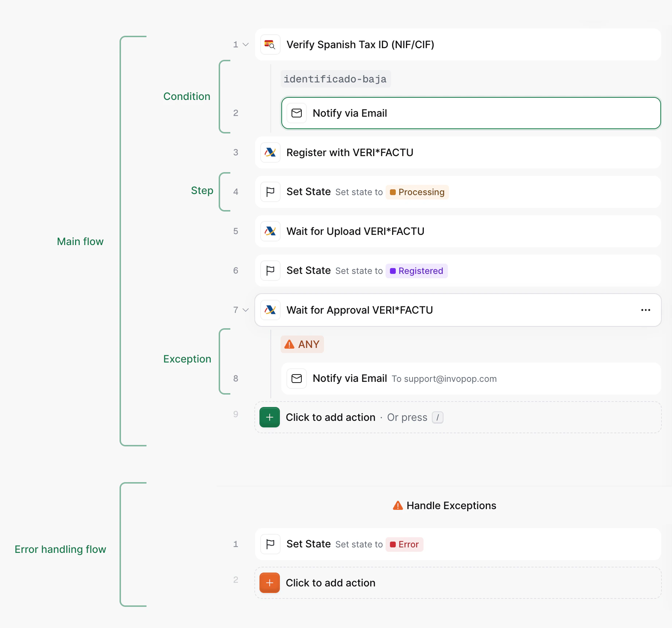Viewport: 672px width, 628px height.
Task: Click the warning triangle beside Handle Exceptions
Action: tap(398, 505)
